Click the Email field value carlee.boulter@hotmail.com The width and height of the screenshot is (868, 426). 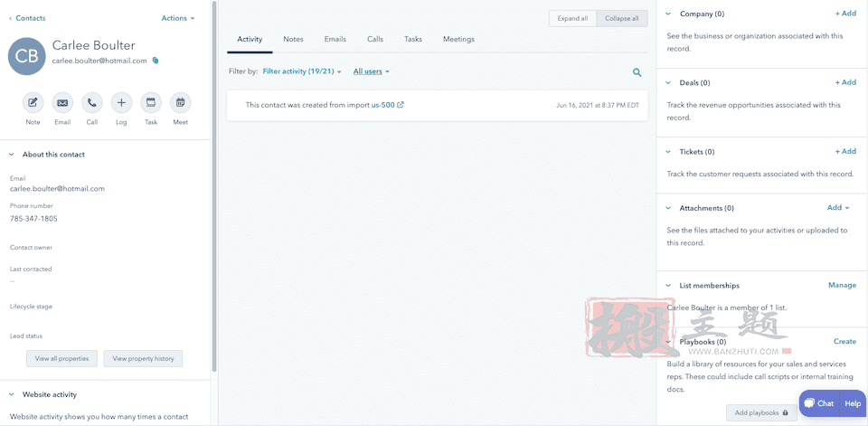tap(58, 188)
